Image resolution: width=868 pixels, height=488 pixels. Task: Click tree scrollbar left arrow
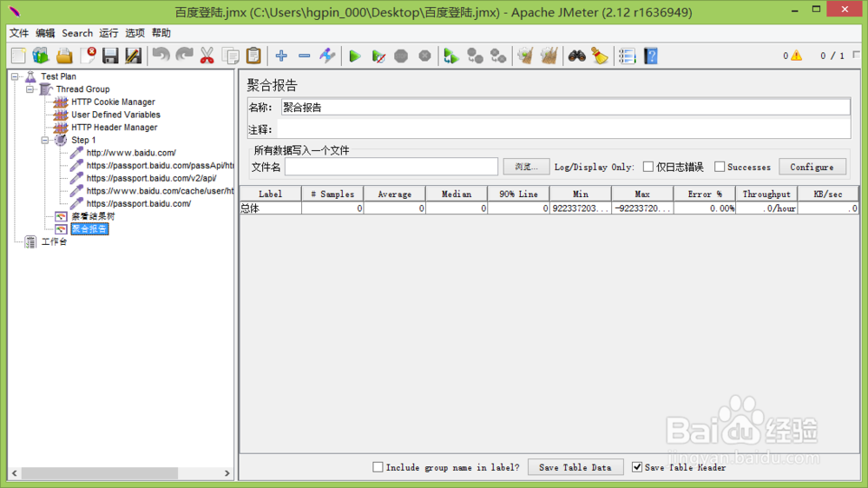pos(15,473)
